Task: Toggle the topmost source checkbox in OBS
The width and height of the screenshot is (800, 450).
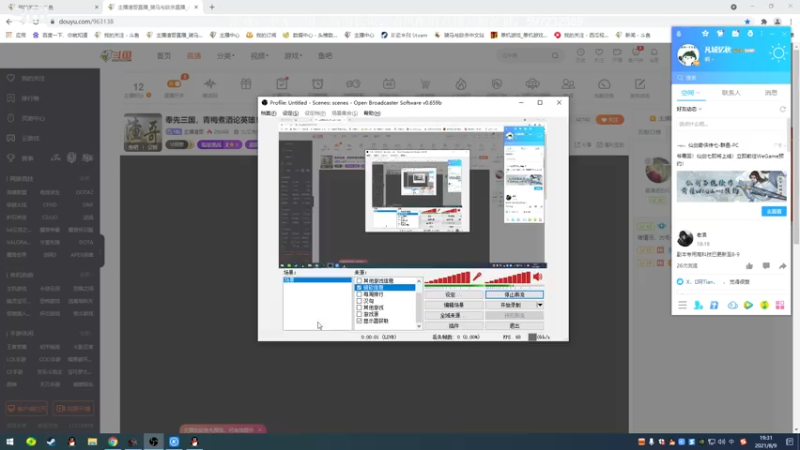Action: (x=359, y=281)
